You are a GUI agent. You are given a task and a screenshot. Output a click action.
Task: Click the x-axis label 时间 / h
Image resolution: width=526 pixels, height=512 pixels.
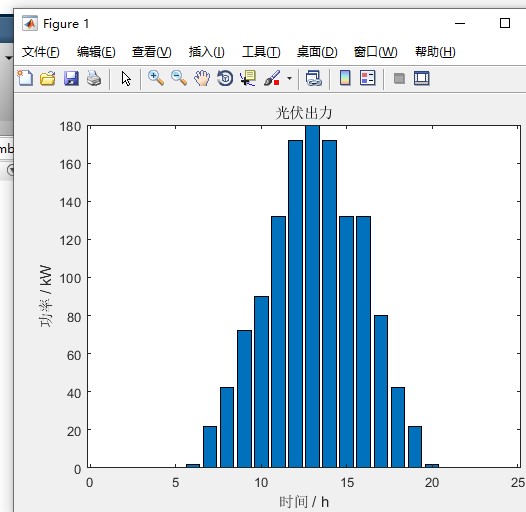[304, 502]
